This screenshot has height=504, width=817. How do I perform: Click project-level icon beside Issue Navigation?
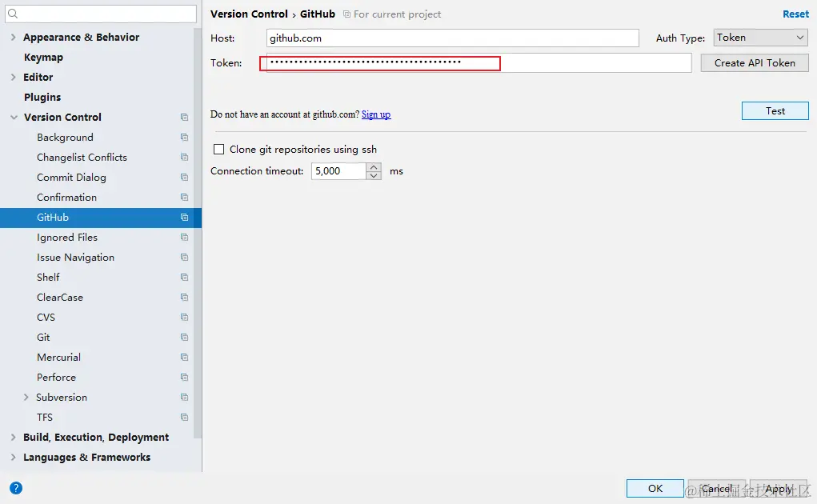(x=184, y=258)
